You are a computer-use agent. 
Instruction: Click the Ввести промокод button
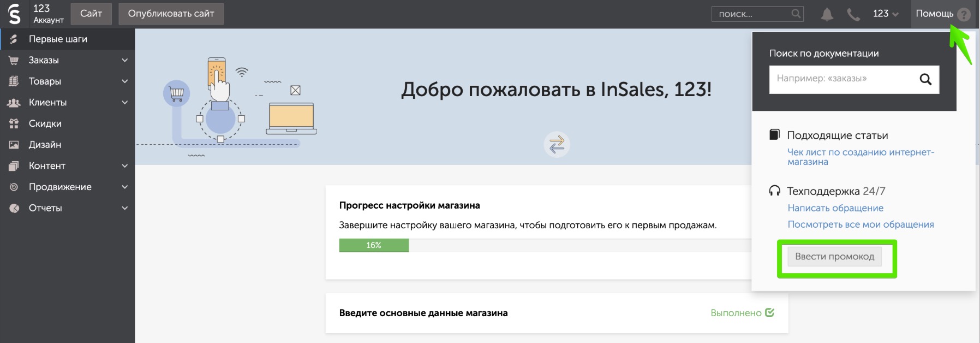click(834, 257)
